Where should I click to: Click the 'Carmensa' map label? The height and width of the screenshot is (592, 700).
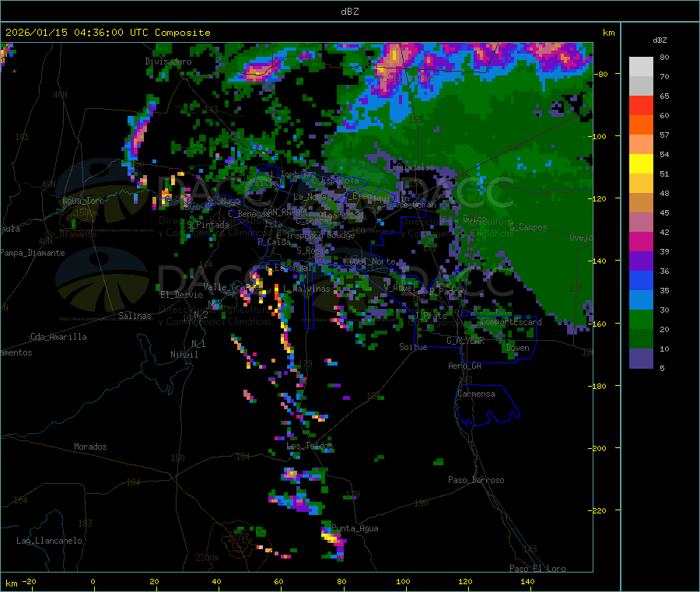click(476, 394)
